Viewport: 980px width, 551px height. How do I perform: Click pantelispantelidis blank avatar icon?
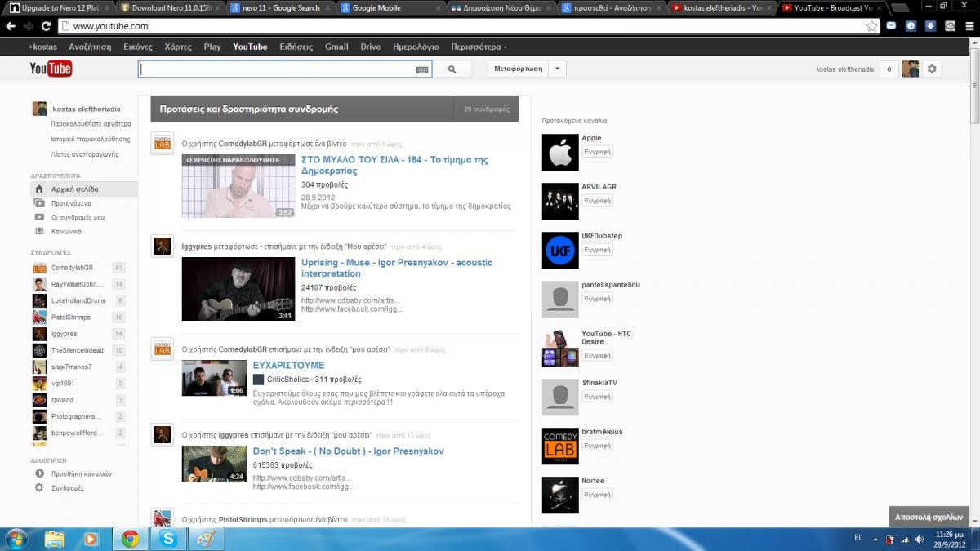(x=560, y=299)
